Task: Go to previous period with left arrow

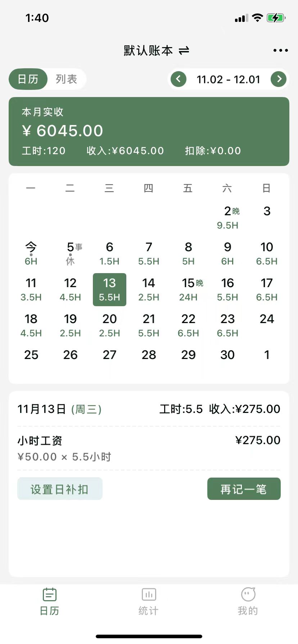Action: point(179,79)
